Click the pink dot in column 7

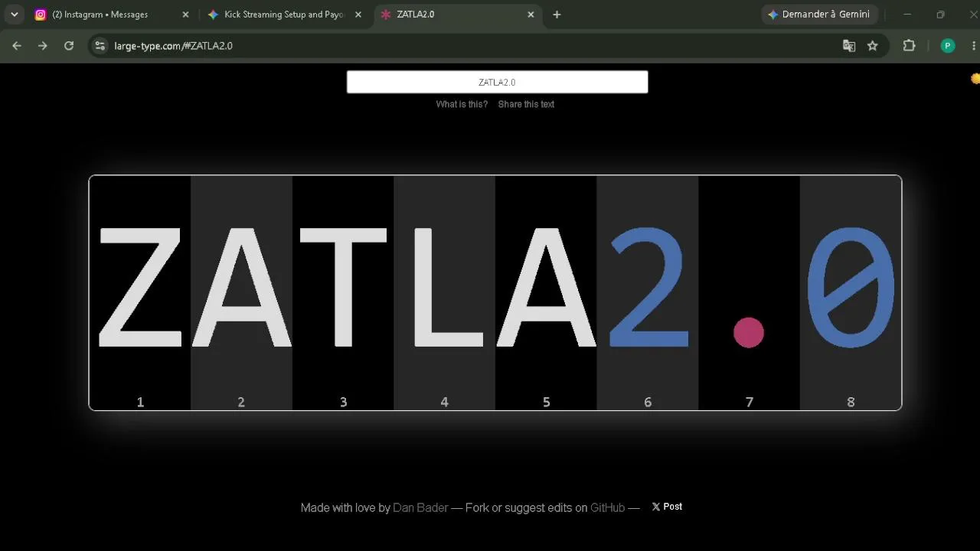(749, 333)
